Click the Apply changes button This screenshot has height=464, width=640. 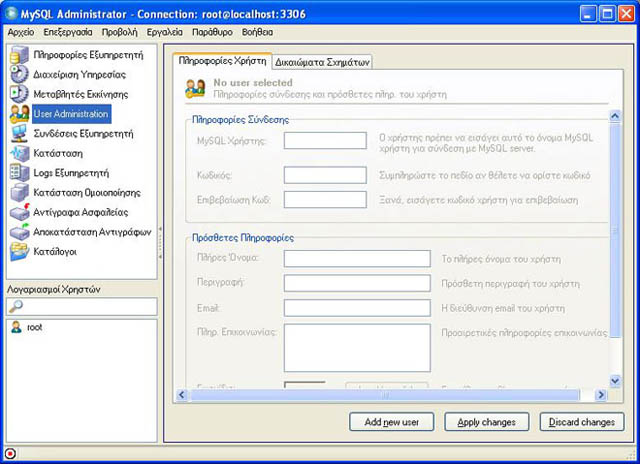487,422
